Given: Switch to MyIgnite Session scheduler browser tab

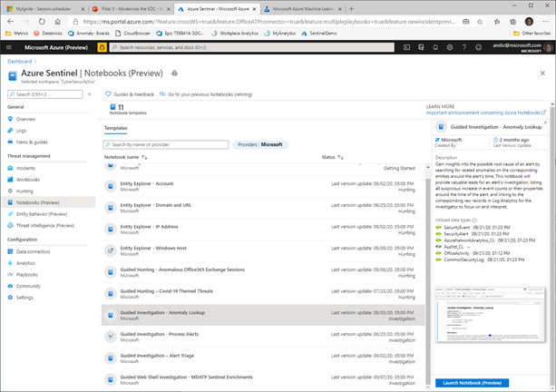Looking at the screenshot, I should [44, 9].
